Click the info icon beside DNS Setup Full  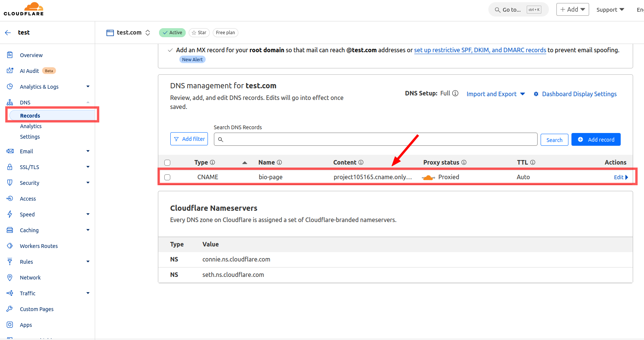pos(455,93)
